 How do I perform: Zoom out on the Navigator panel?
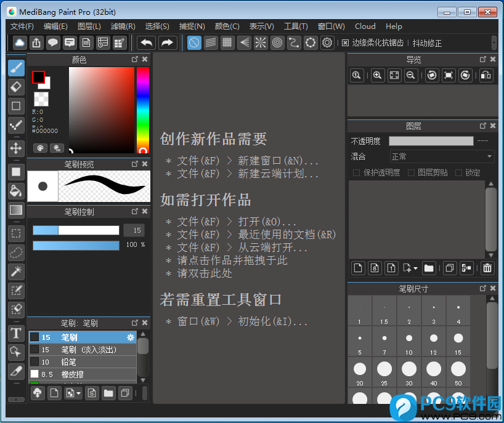coord(411,76)
